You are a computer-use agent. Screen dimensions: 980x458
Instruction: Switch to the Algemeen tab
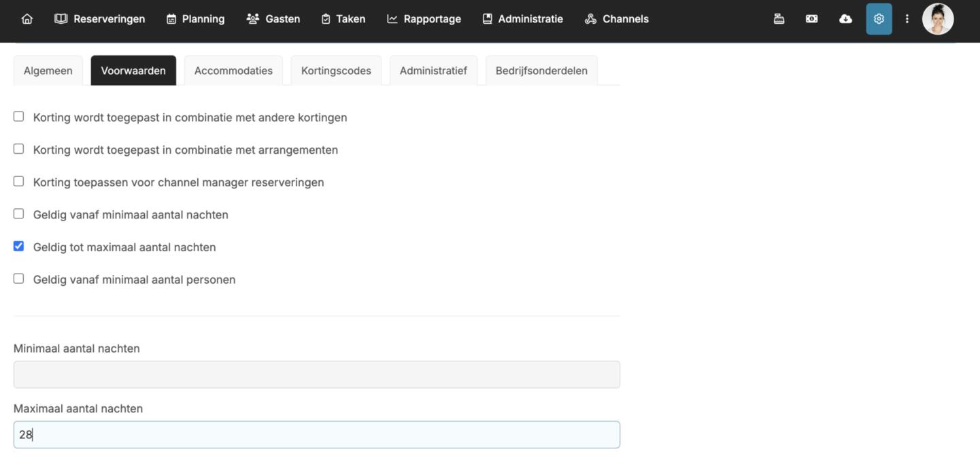point(48,71)
